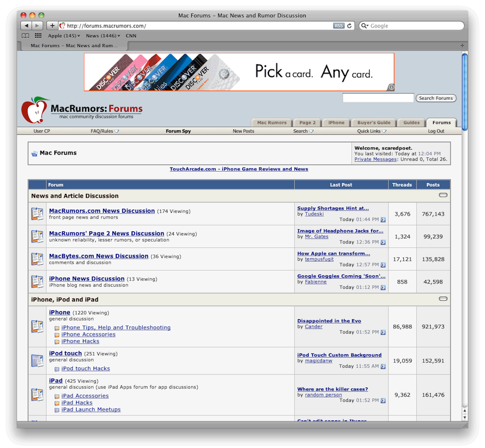This screenshot has height=448, width=485.
Task: Select the Mac Forums browser tab
Action: (x=74, y=46)
